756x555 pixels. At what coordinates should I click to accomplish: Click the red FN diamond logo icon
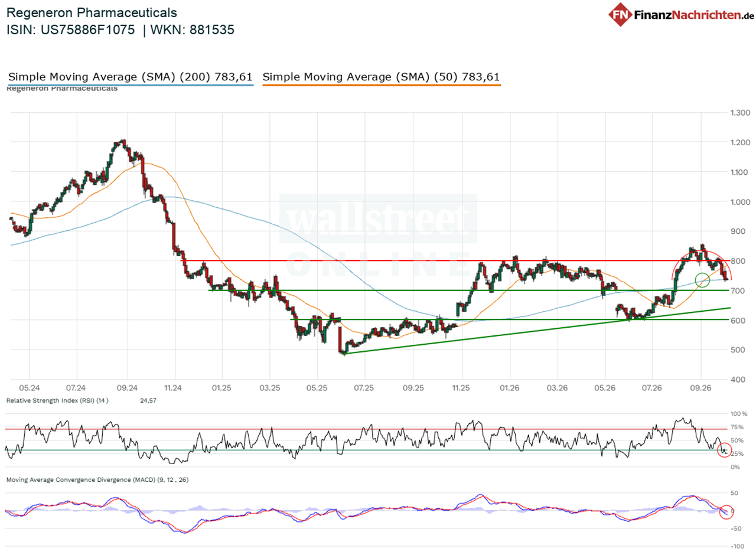tap(621, 15)
